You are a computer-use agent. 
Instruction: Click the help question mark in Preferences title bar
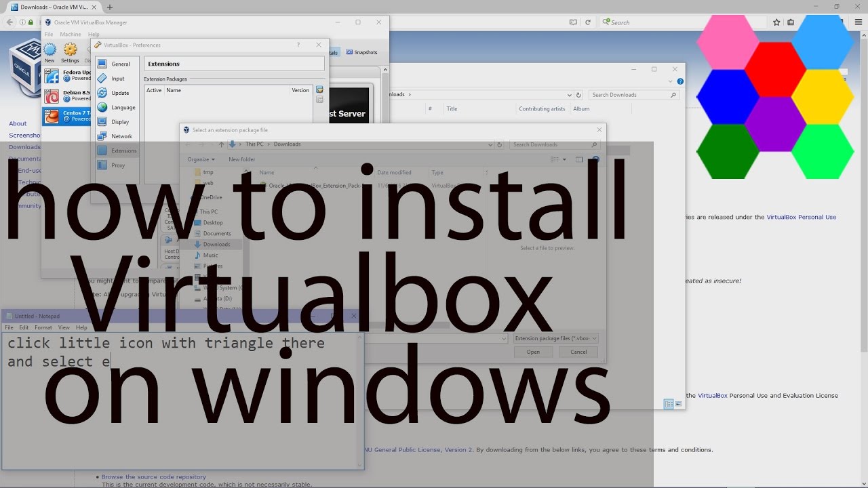coord(298,45)
